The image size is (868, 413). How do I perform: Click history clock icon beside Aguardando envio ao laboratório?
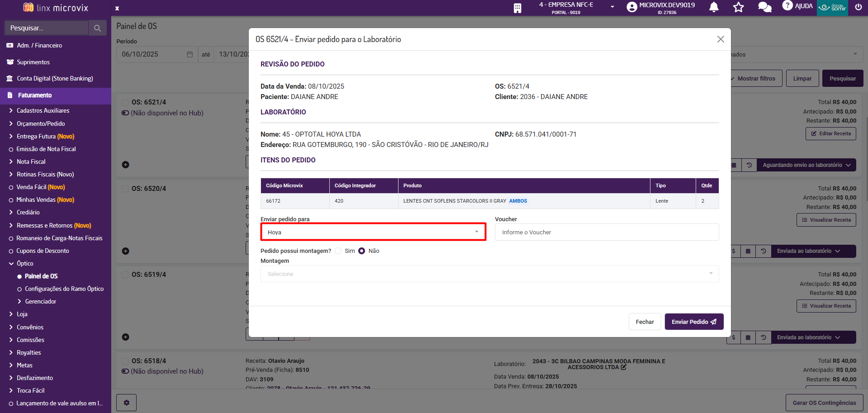tap(749, 165)
